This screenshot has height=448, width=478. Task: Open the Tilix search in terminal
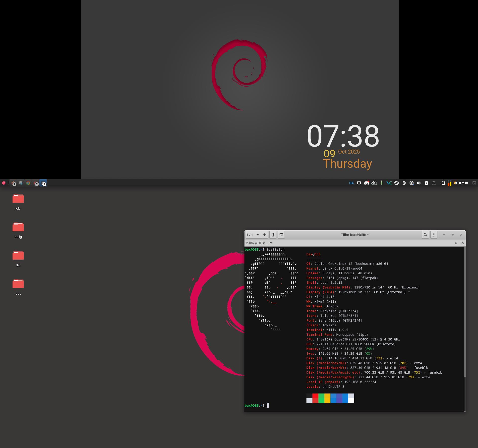point(425,235)
